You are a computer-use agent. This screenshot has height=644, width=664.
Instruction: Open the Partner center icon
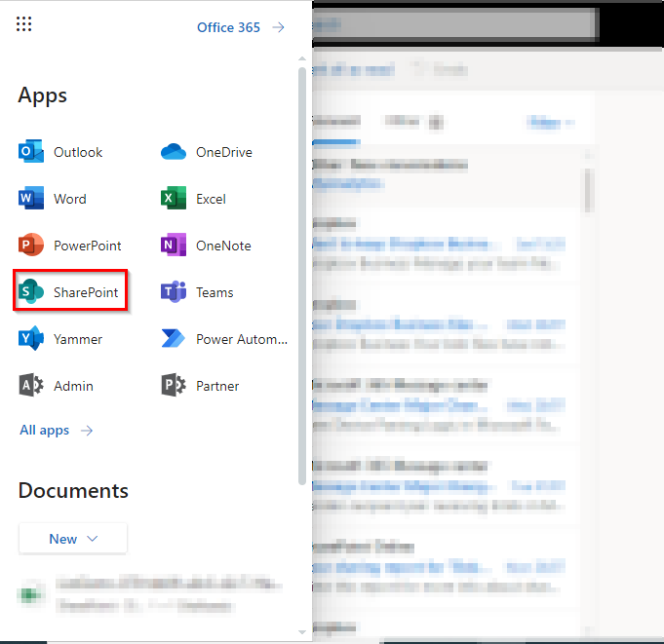click(x=174, y=385)
